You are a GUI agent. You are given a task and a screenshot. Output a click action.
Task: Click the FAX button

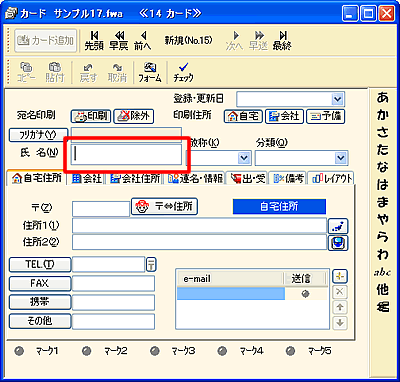(40, 284)
